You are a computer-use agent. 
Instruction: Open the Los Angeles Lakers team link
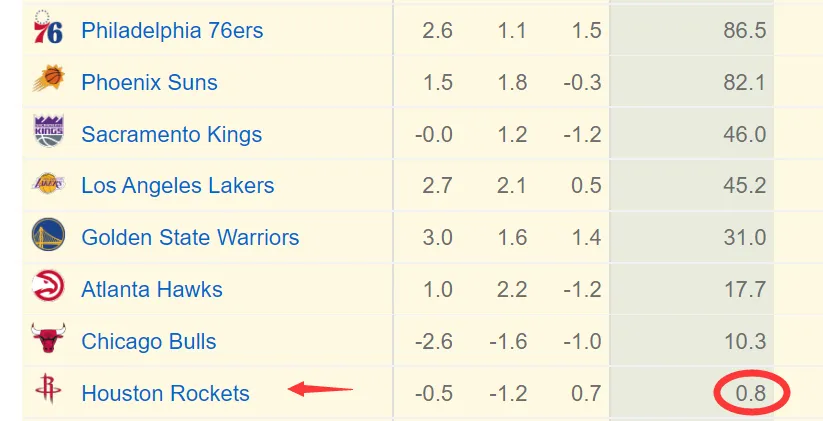pos(177,186)
